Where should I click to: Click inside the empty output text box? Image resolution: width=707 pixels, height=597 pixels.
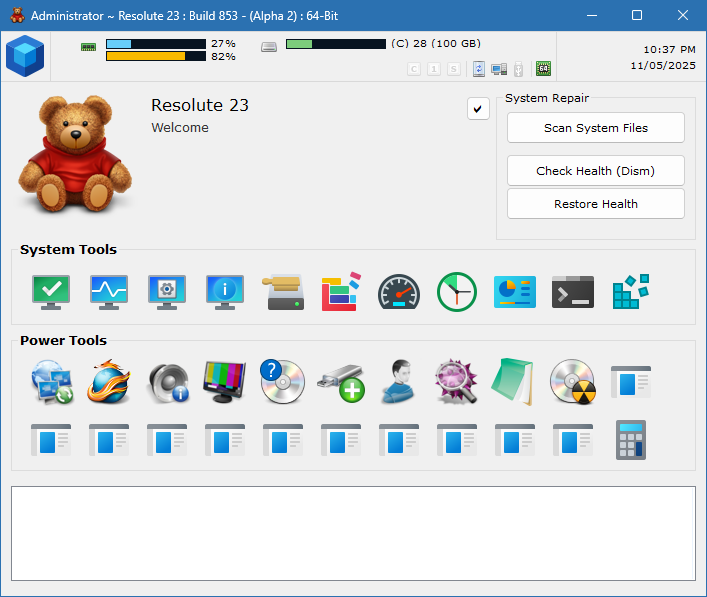pos(354,533)
